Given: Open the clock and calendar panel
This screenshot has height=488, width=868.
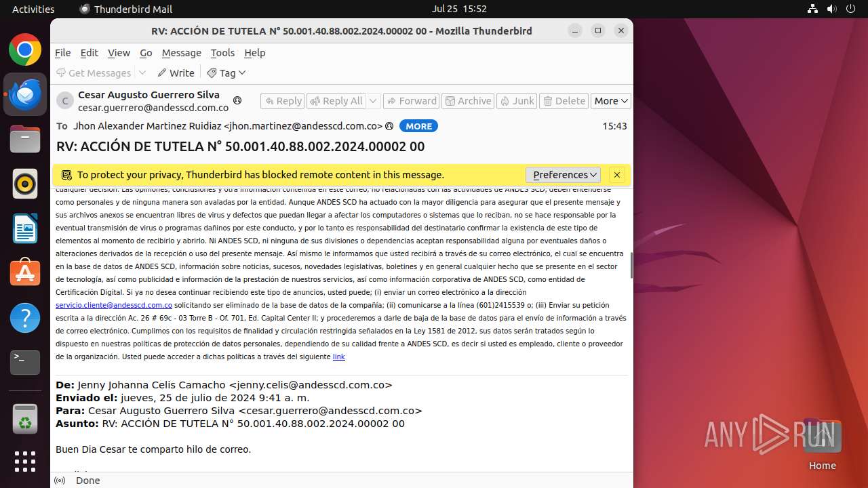Looking at the screenshot, I should point(459,9).
